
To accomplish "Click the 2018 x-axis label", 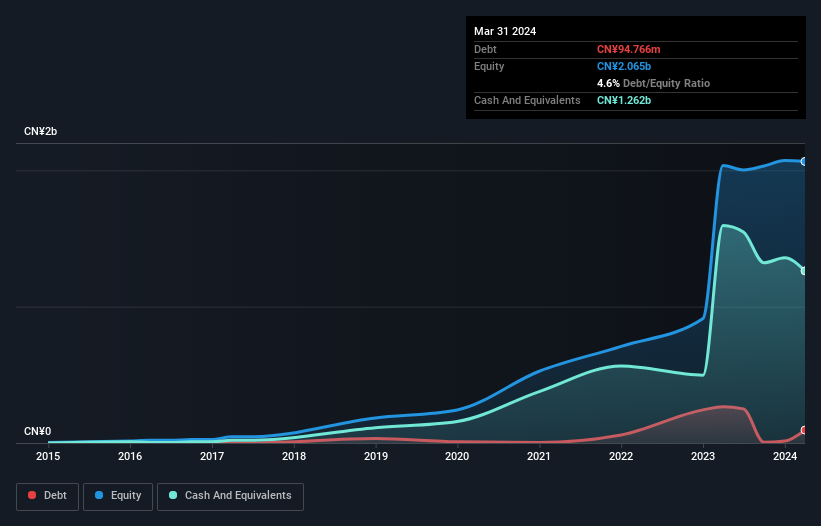I will 294,456.
